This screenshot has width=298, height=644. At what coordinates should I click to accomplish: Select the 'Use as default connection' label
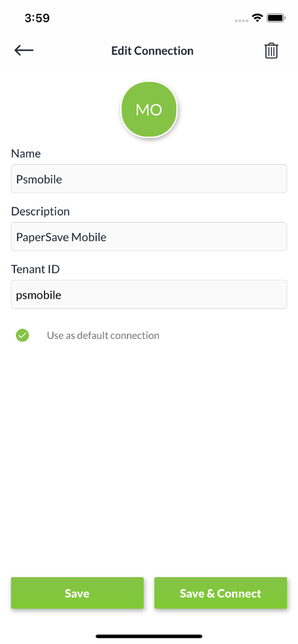tap(103, 335)
